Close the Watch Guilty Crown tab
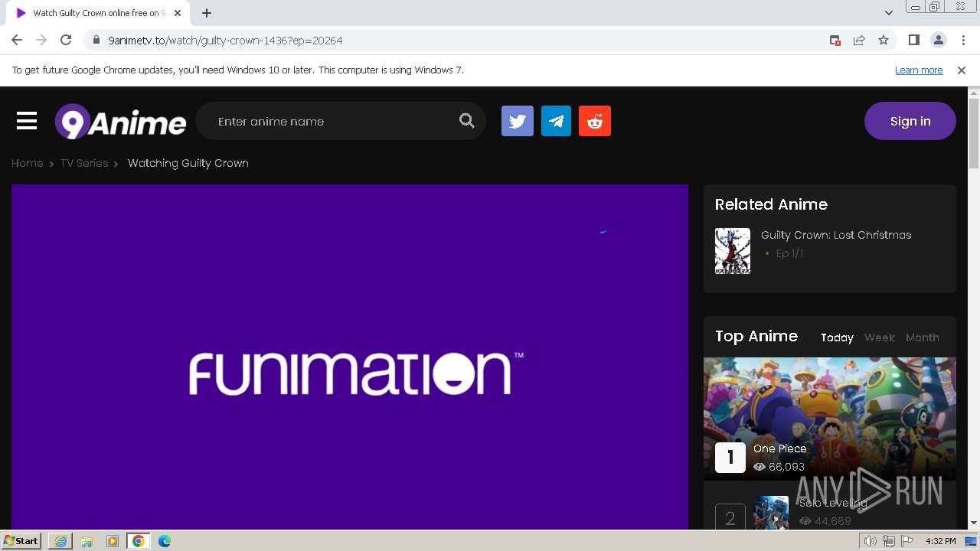 coord(178,13)
